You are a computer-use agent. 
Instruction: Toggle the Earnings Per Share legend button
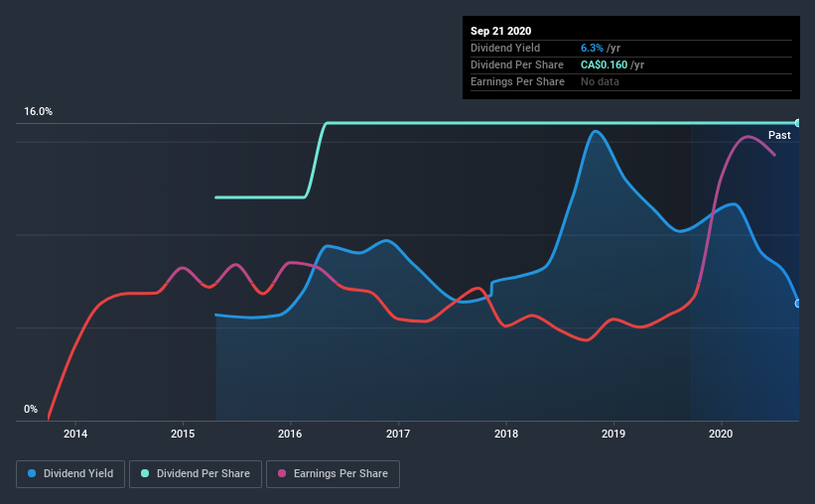point(333,474)
